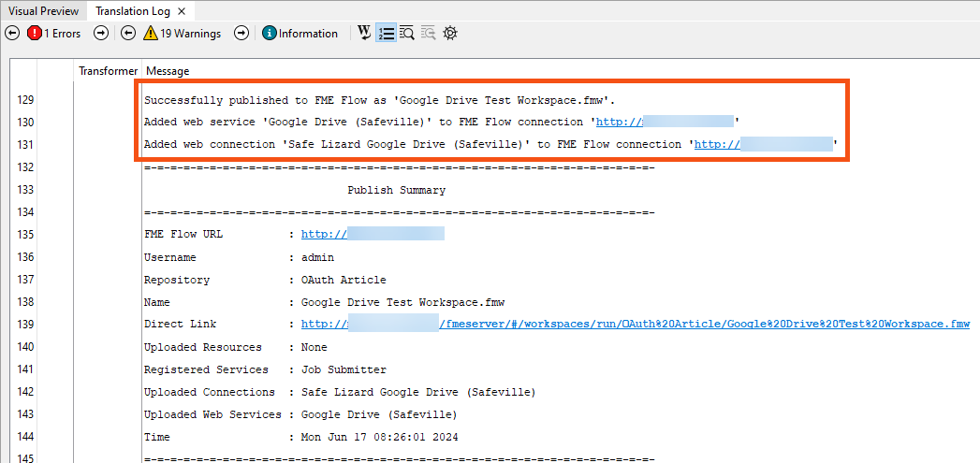Click the Message column header

coord(168,71)
